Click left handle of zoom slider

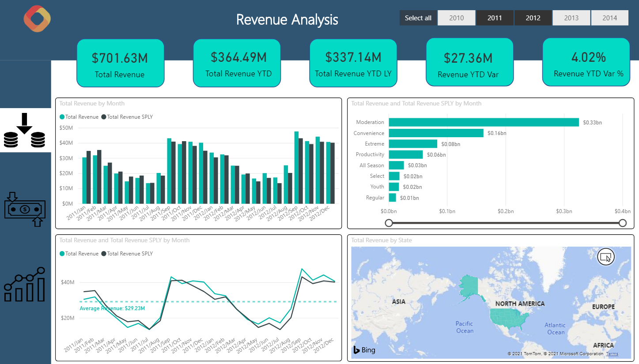point(389,223)
